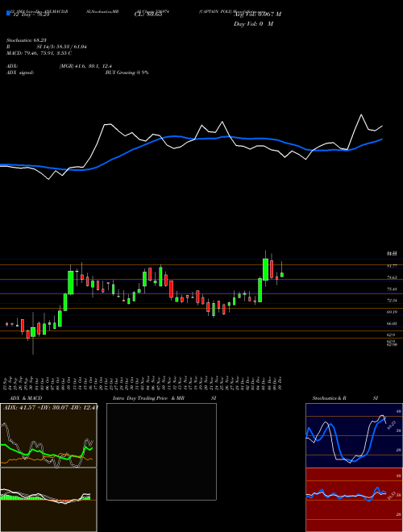This screenshot has height=532, width=403.
Task: Click the 'BUY Growing @ 9%' signal
Action: point(127,73)
